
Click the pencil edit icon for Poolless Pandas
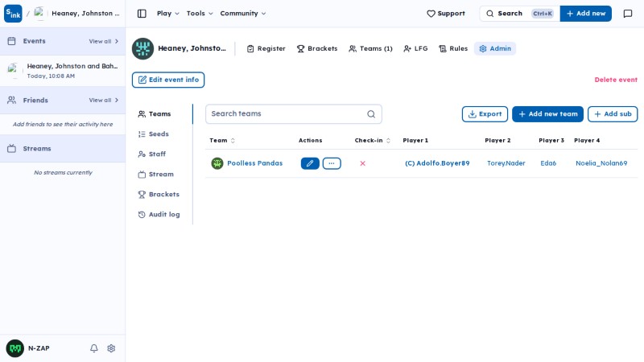[x=310, y=163]
